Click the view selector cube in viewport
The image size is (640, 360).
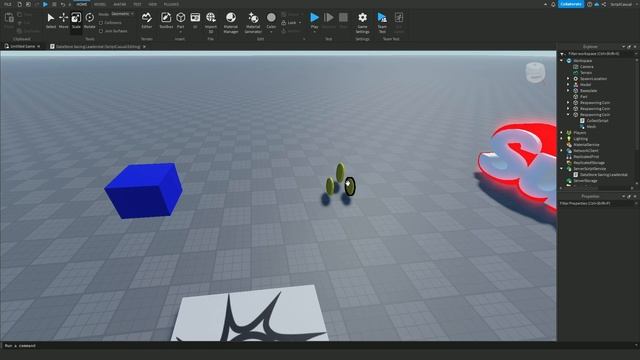[x=535, y=72]
